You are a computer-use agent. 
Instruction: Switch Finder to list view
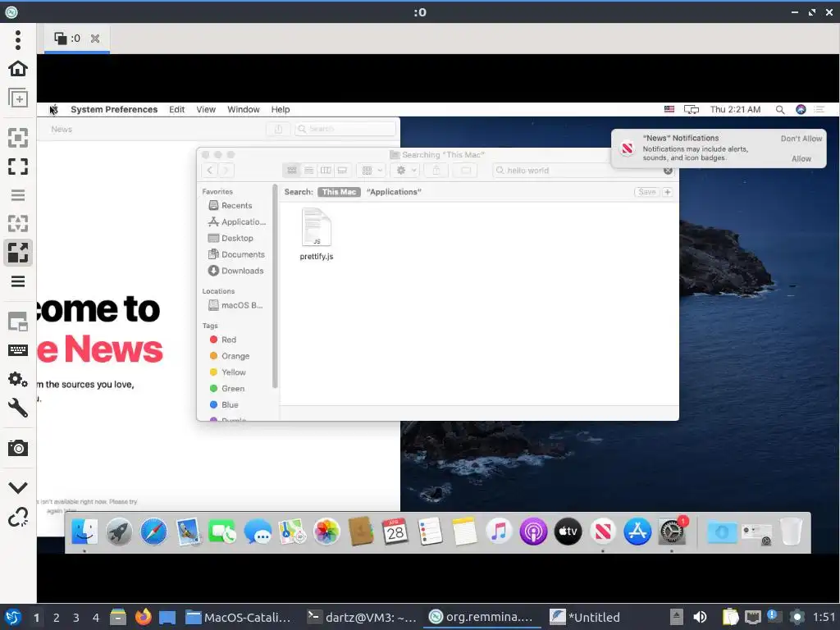tap(308, 171)
